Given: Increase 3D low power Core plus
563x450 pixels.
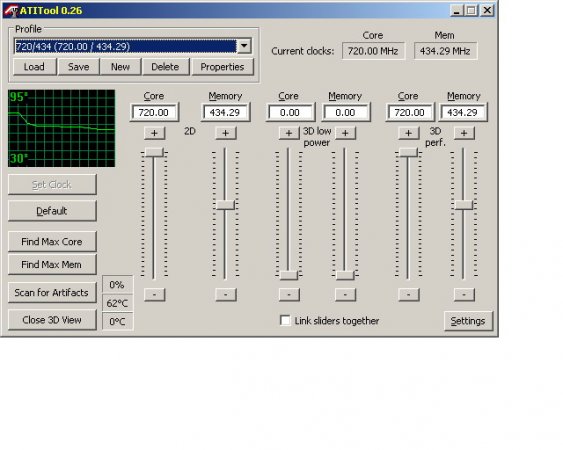Looking at the screenshot, I should point(289,133).
